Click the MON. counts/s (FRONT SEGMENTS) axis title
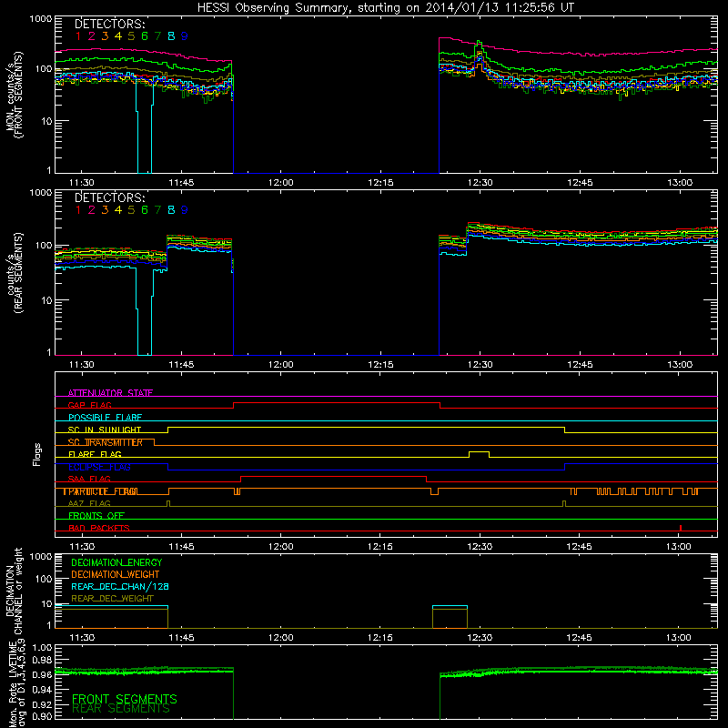728x728 pixels. coord(15,95)
